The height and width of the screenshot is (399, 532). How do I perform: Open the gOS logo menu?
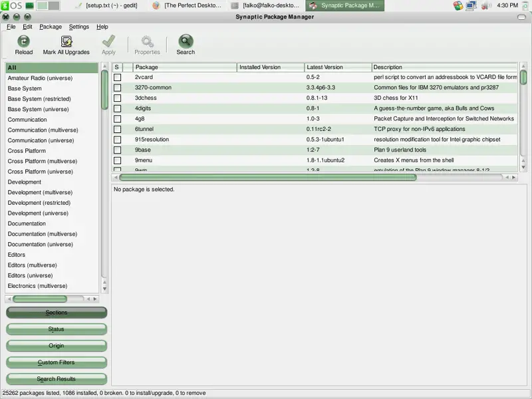tap(11, 5)
